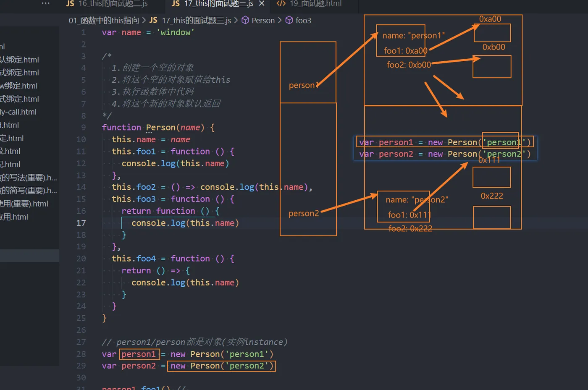Click the HTML file icon on the 19_面试题 tab
The height and width of the screenshot is (390, 588).
[281, 4]
